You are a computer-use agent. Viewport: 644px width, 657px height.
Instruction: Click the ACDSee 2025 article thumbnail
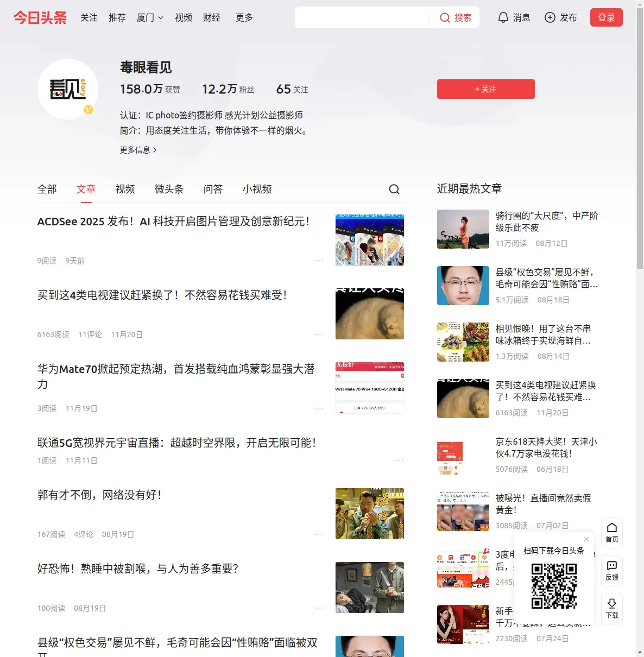tap(370, 240)
